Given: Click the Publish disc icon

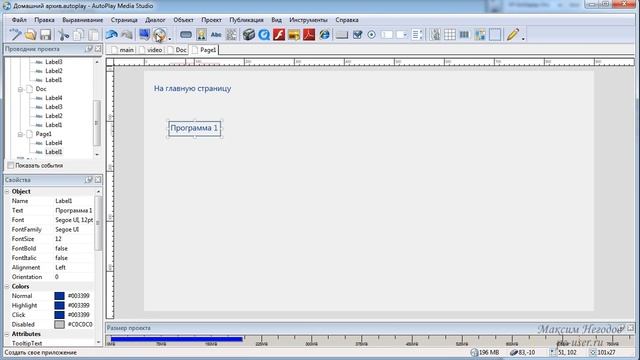Looking at the screenshot, I should coord(160,35).
